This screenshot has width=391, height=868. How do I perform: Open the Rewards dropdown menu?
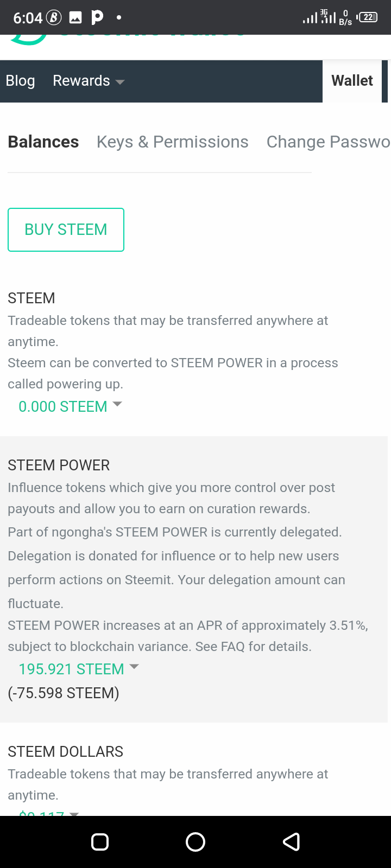(89, 81)
